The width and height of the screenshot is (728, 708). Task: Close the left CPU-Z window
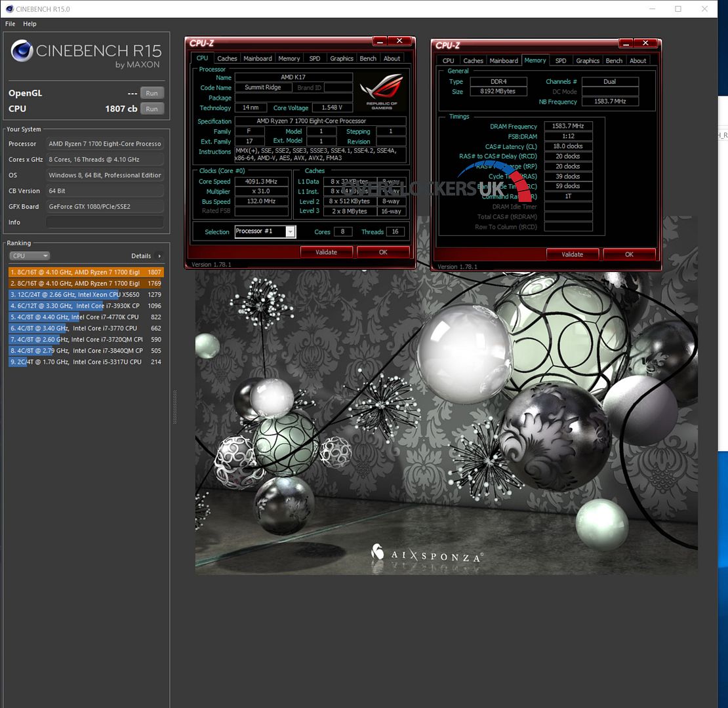[x=399, y=41]
